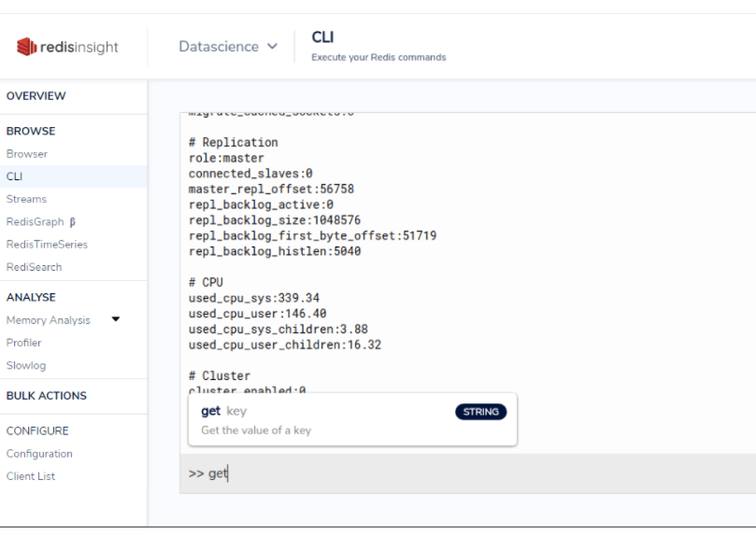View the Slowlog page
The image size is (756, 535).
26,365
